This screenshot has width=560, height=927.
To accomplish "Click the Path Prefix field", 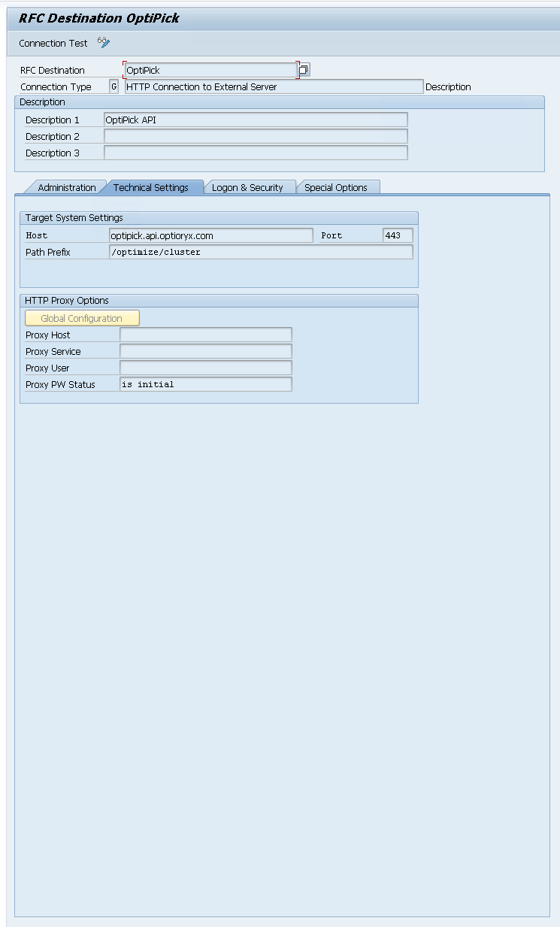I will pos(261,253).
